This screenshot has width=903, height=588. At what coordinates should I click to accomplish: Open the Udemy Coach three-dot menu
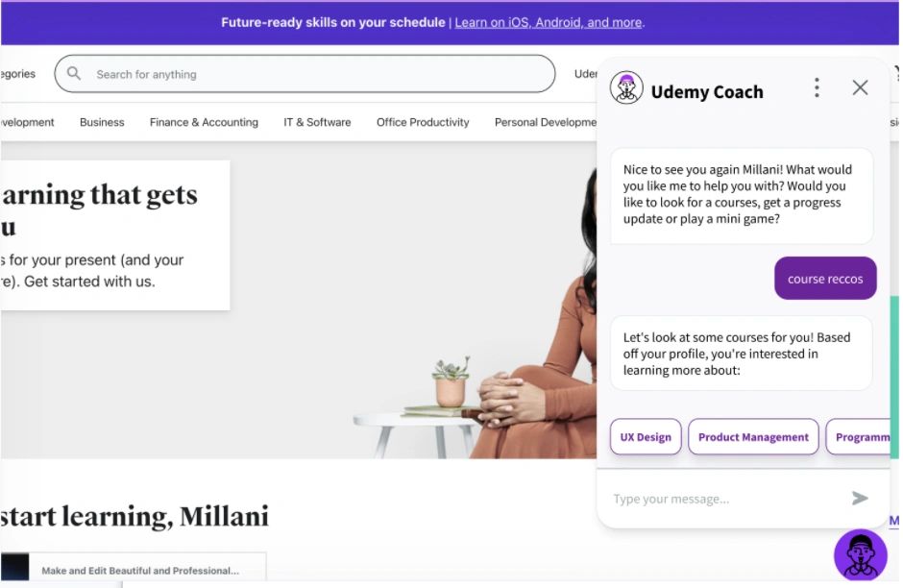click(816, 87)
